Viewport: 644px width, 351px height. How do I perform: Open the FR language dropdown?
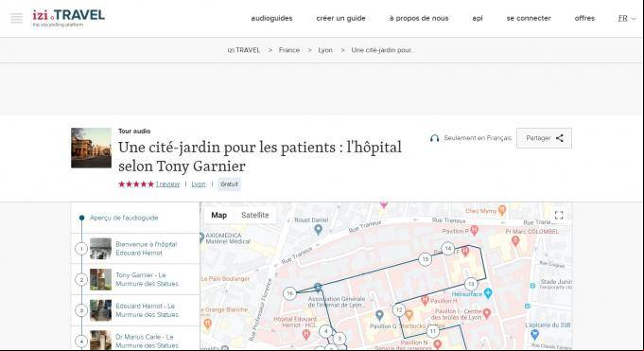627,19
